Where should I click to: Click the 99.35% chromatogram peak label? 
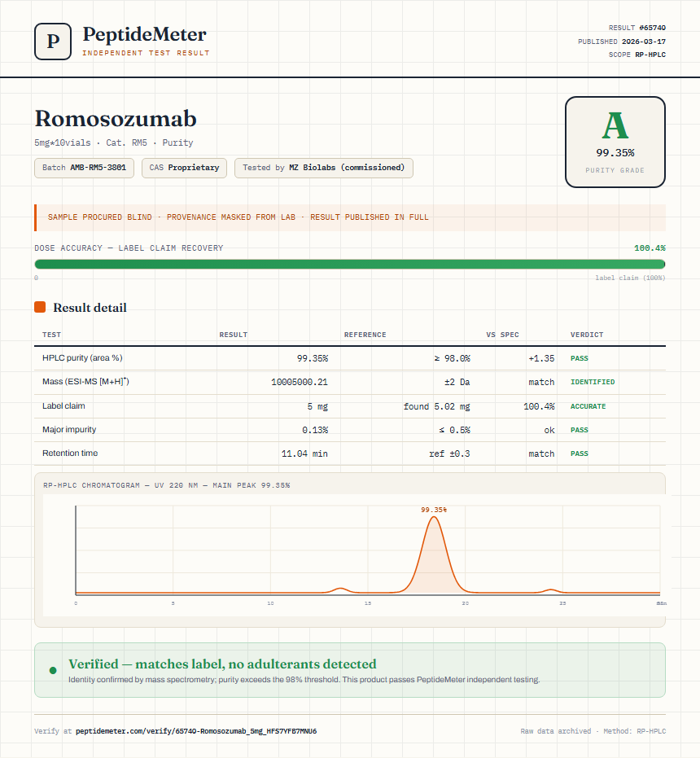click(434, 510)
